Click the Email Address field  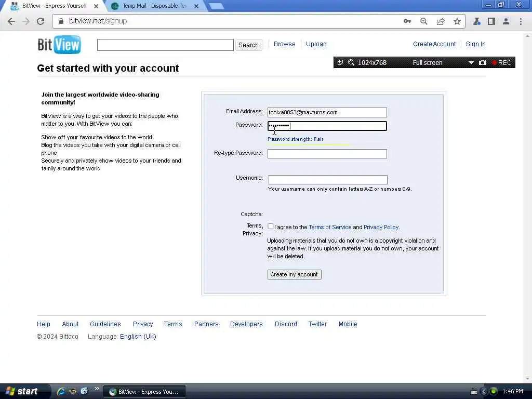[327, 112]
